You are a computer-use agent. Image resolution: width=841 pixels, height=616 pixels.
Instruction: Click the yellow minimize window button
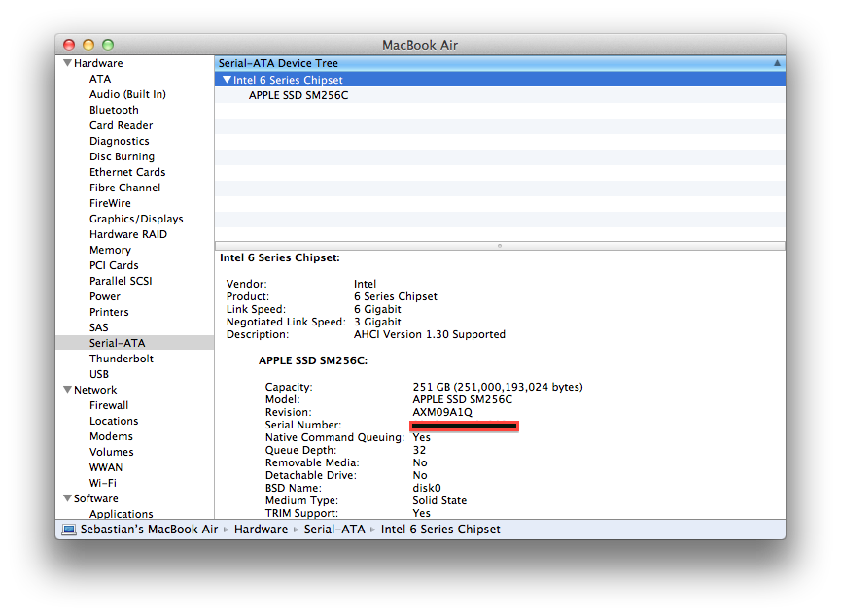(x=88, y=45)
